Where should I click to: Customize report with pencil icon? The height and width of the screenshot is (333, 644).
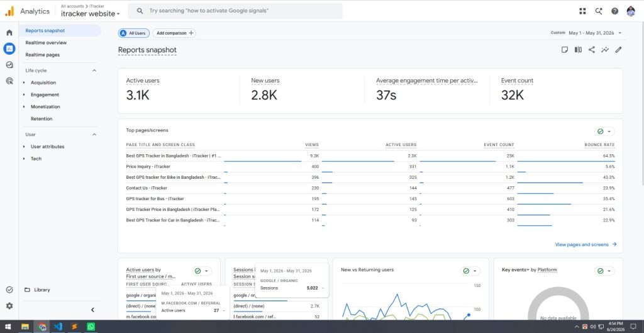click(618, 50)
